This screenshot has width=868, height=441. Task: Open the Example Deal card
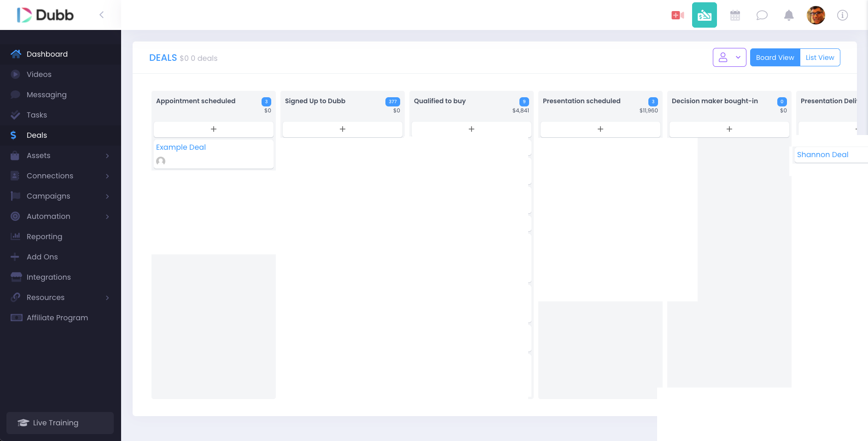pyautogui.click(x=181, y=147)
